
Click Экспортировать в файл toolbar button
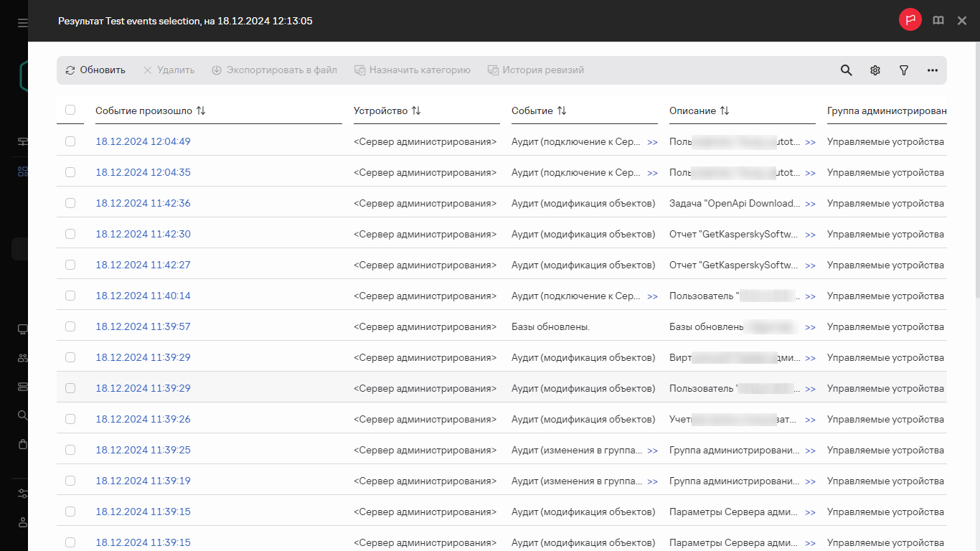[274, 70]
